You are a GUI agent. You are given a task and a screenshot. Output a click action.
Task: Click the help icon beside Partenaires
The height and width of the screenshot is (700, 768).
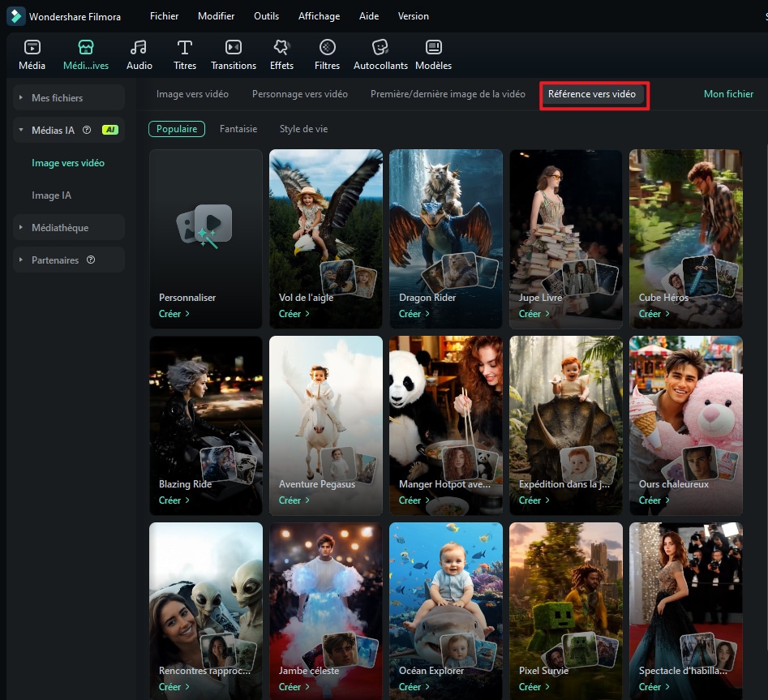tap(91, 260)
